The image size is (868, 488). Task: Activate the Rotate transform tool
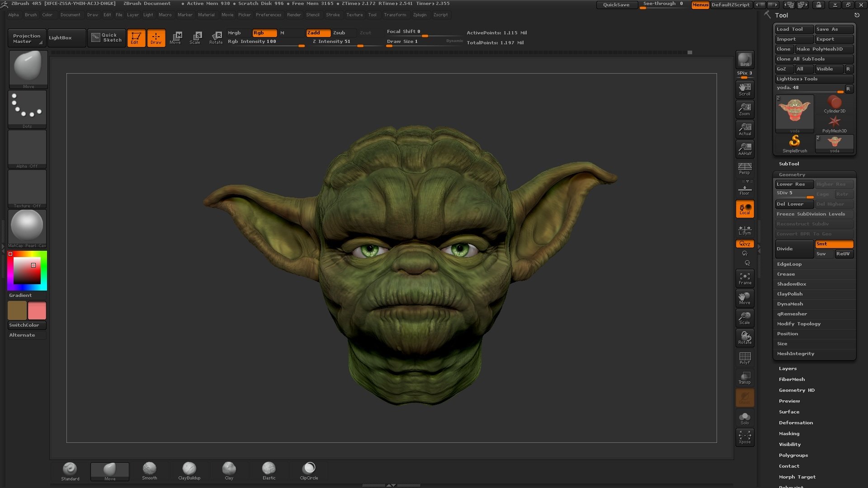[216, 38]
